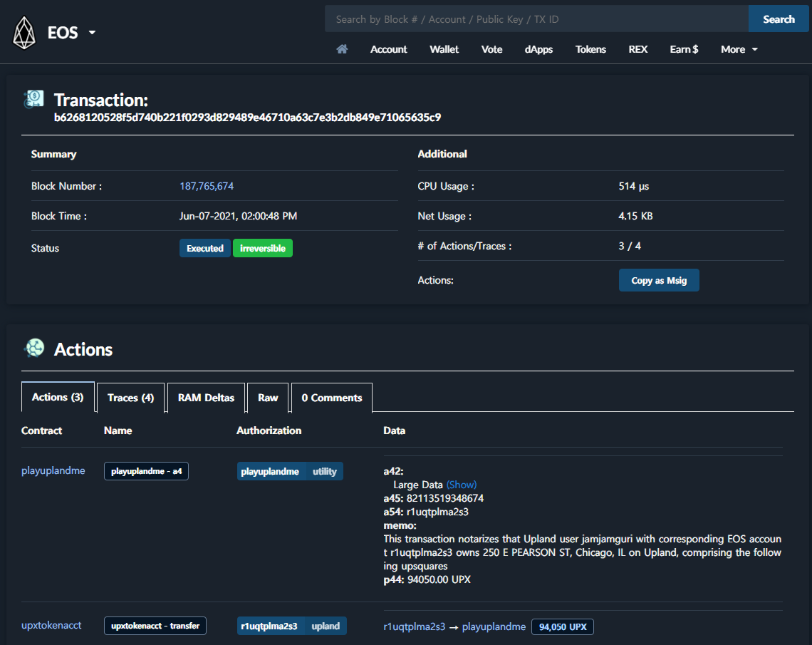
Task: Switch to the Raw tab
Action: [268, 398]
